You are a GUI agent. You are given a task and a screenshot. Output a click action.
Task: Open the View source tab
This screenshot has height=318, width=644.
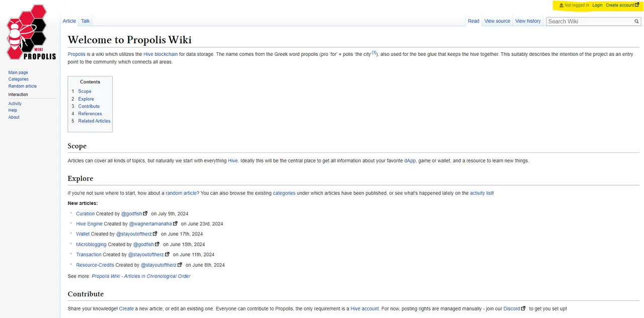[x=497, y=21]
